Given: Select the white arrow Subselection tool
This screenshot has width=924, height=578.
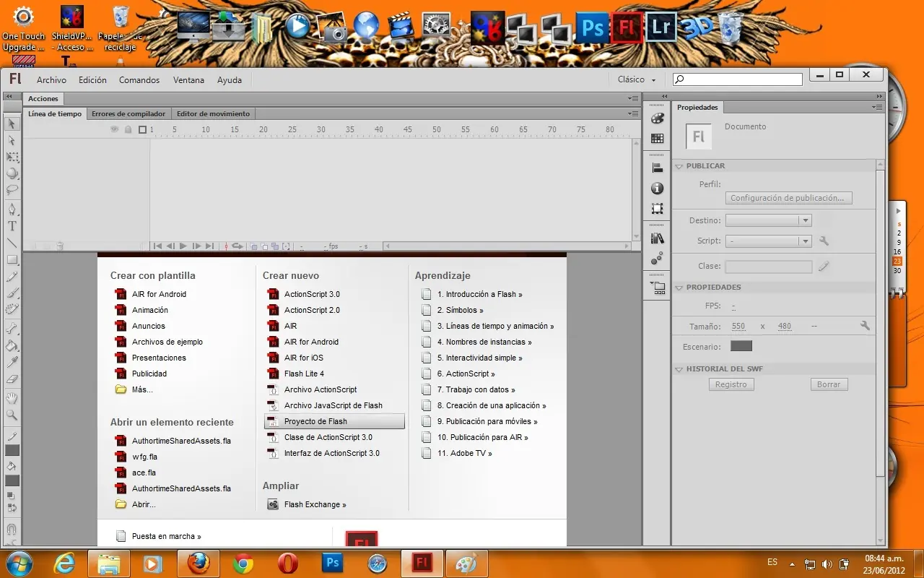Looking at the screenshot, I should coord(12,140).
